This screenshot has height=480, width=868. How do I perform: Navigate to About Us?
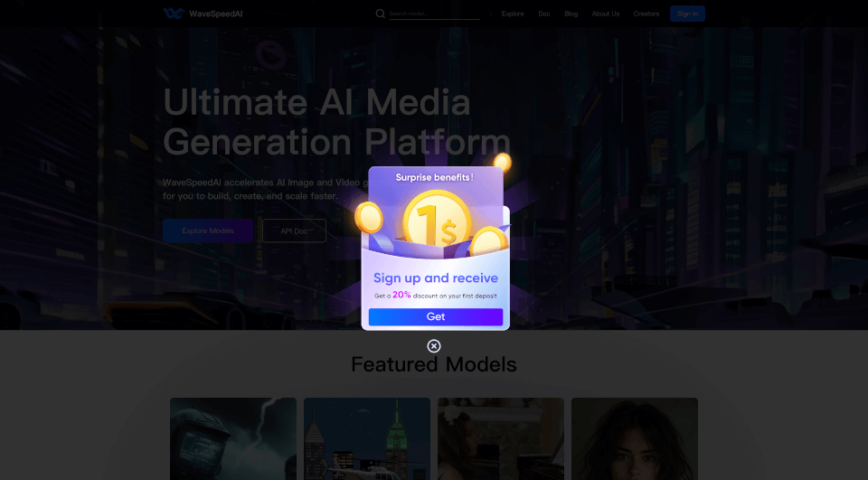point(605,14)
